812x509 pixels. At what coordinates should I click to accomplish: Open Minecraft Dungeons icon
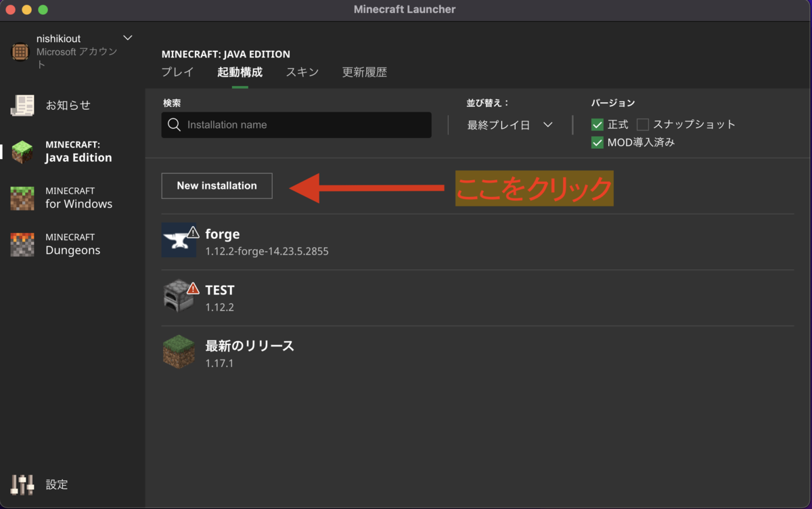(22, 244)
